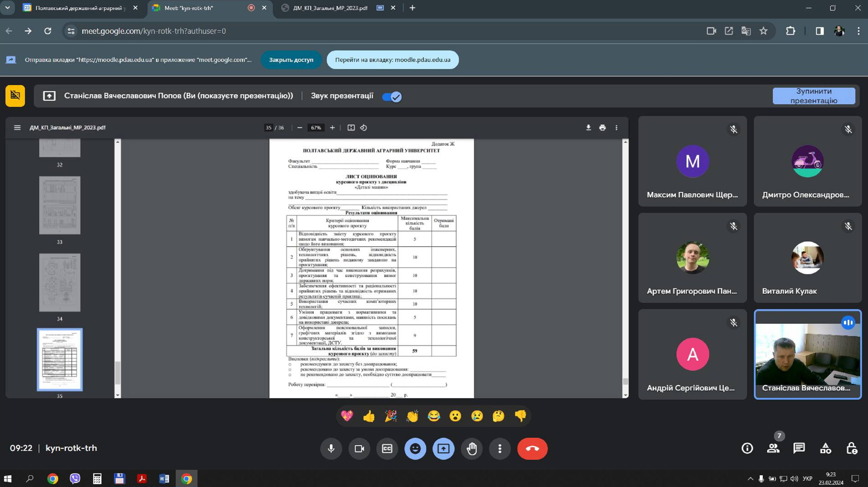Image resolution: width=868 pixels, height=487 pixels.
Task: Toggle the Звук презентації switch
Action: (392, 97)
